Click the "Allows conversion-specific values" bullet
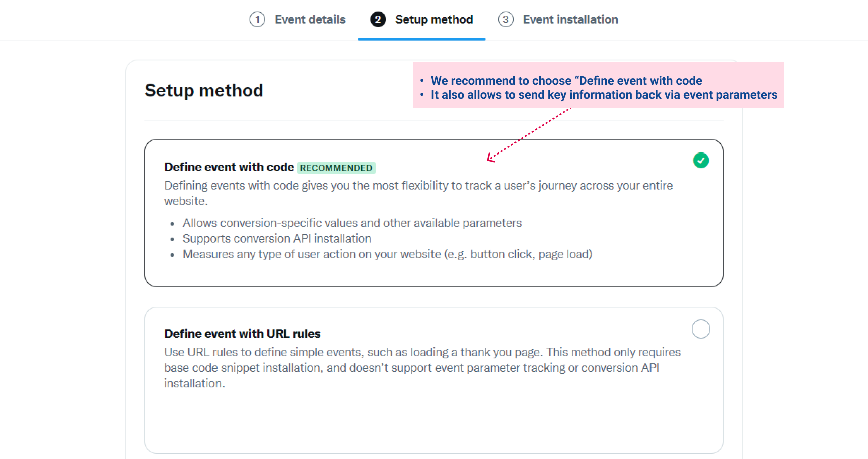 point(352,223)
